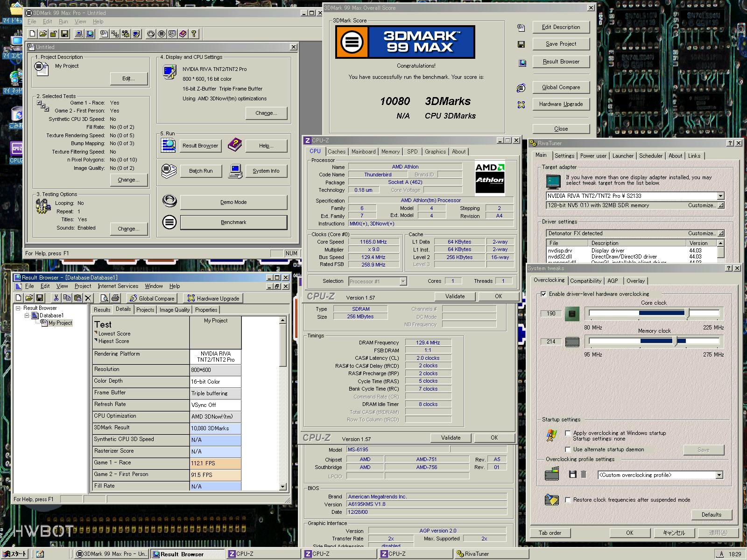Expand Customize arrow beside Detonator FX detected
Image resolution: width=747 pixels, height=560 pixels.
pos(721,233)
